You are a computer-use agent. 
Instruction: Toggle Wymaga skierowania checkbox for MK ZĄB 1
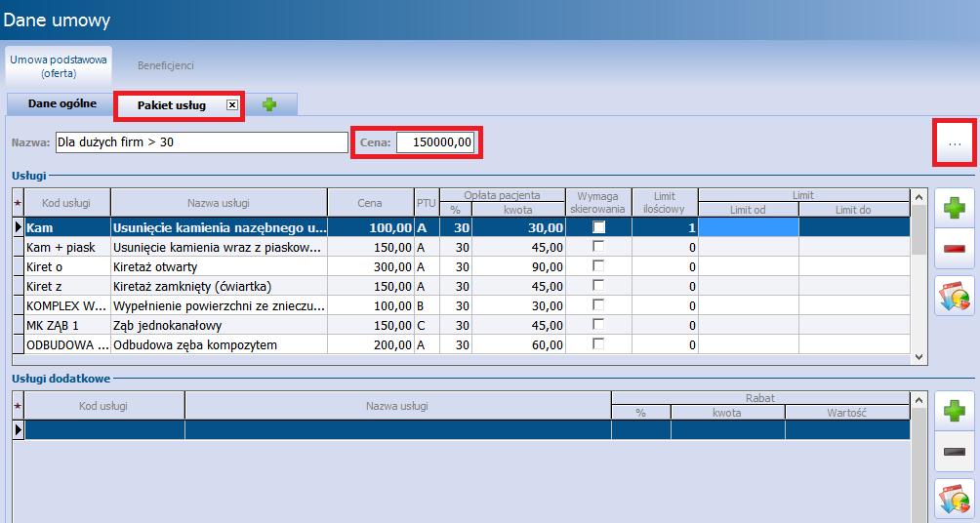click(x=598, y=324)
